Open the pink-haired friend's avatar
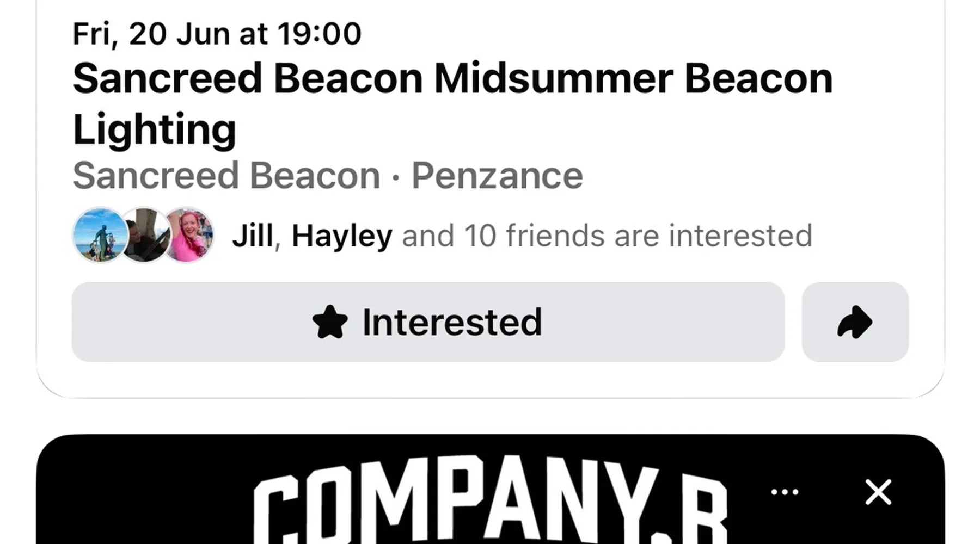The width and height of the screenshot is (980, 544). point(188,235)
